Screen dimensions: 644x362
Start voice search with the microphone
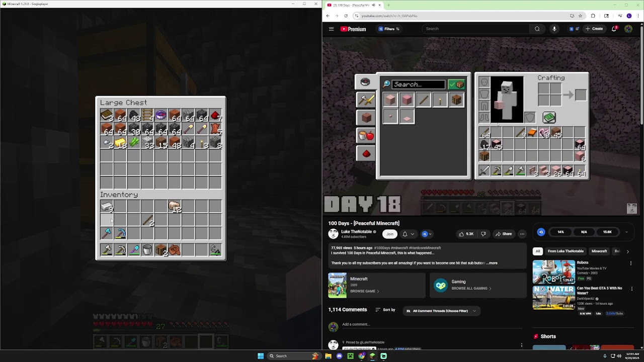[554, 29]
